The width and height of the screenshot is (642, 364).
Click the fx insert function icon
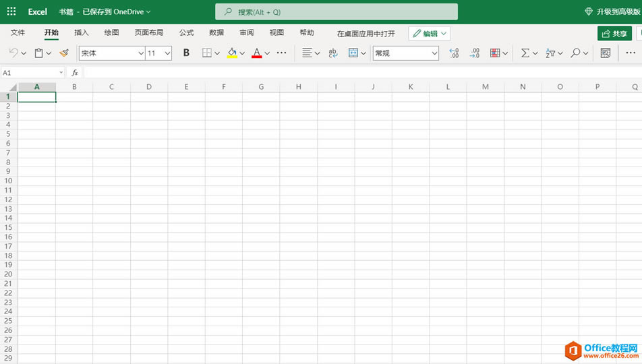click(74, 73)
